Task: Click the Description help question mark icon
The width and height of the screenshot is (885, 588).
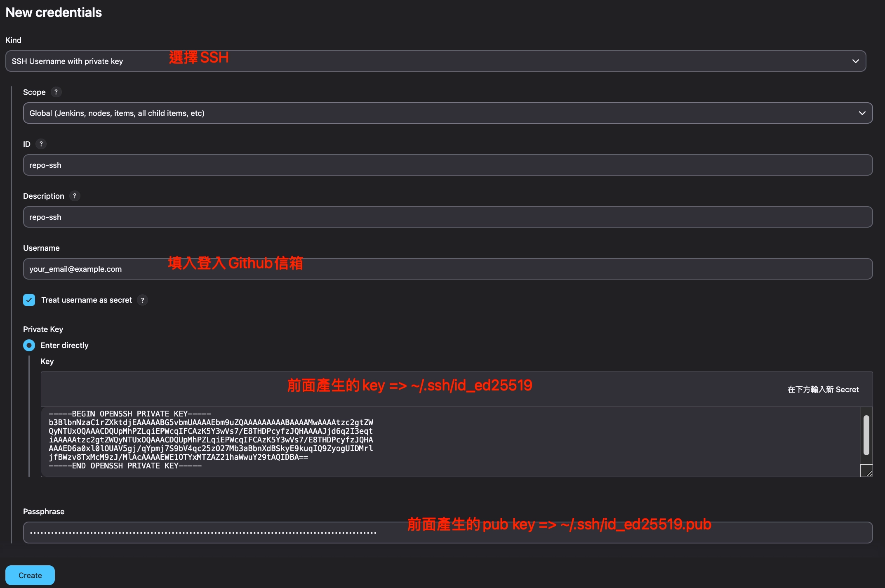Action: pos(75,196)
